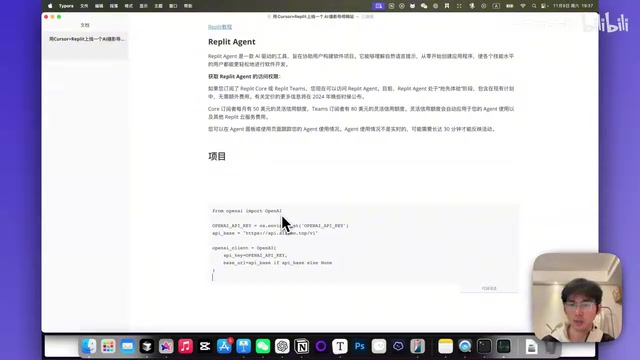Click the paragraph starting '您可以在 Agent 面板'
The width and height of the screenshot is (640, 360).
tap(352, 129)
